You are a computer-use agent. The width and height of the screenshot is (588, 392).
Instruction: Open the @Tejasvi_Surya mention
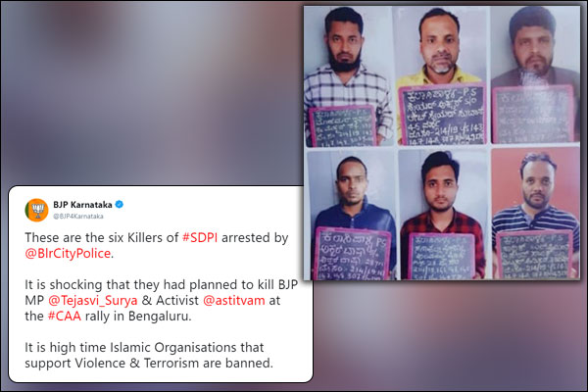(x=93, y=301)
